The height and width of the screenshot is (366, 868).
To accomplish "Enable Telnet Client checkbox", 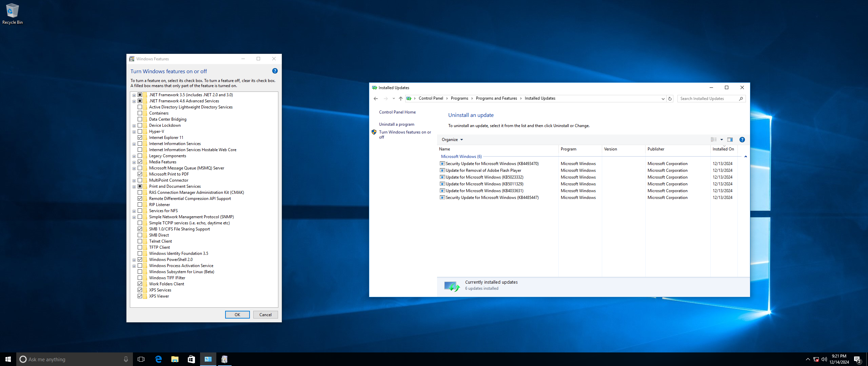I will click(x=140, y=241).
